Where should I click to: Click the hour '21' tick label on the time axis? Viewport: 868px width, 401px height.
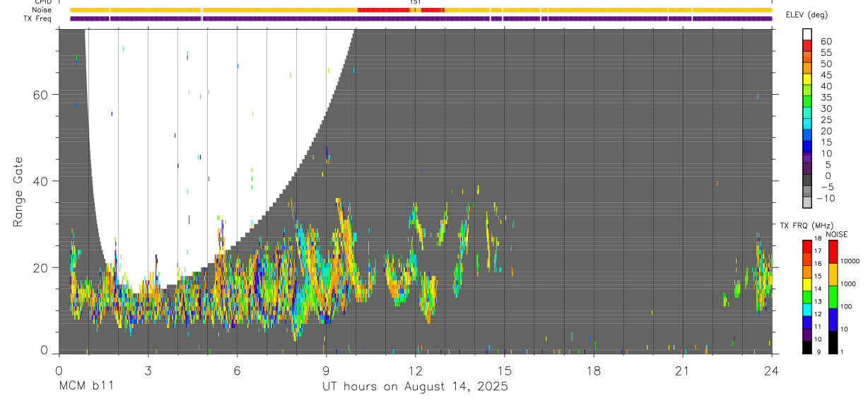click(x=683, y=371)
